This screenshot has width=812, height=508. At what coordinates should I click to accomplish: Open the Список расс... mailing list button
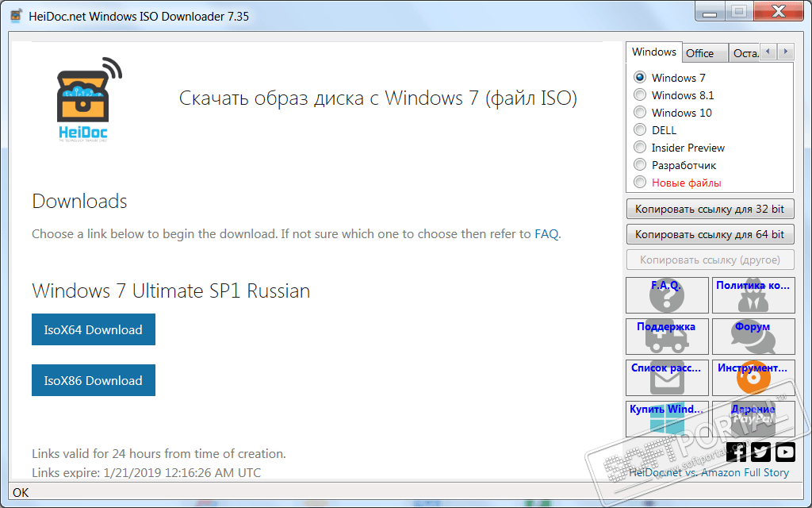tap(667, 378)
